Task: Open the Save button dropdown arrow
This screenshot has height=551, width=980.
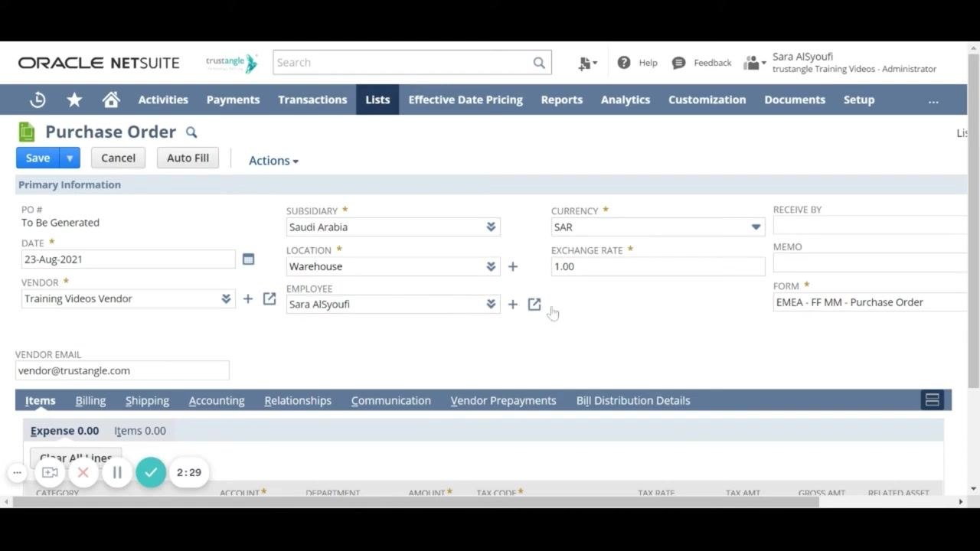Action: (x=70, y=158)
